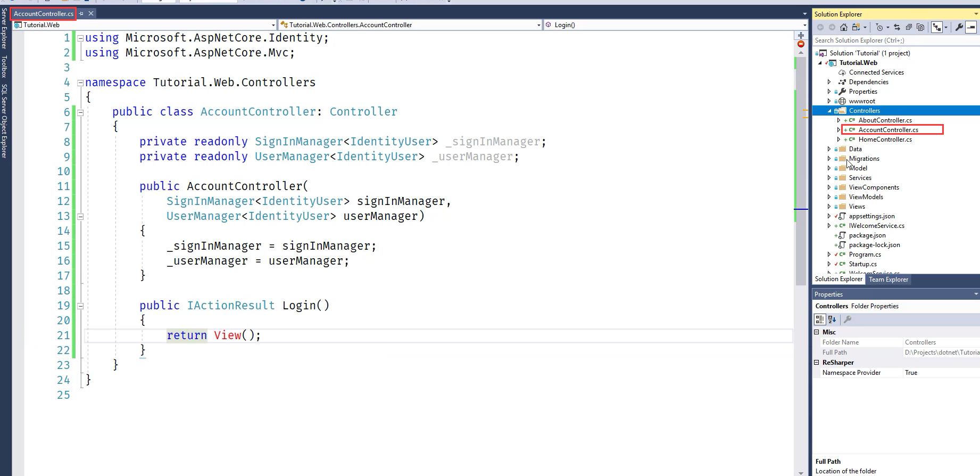Click the editor vertical scrollbar thumb
The height and width of the screenshot is (476, 980).
(x=801, y=170)
